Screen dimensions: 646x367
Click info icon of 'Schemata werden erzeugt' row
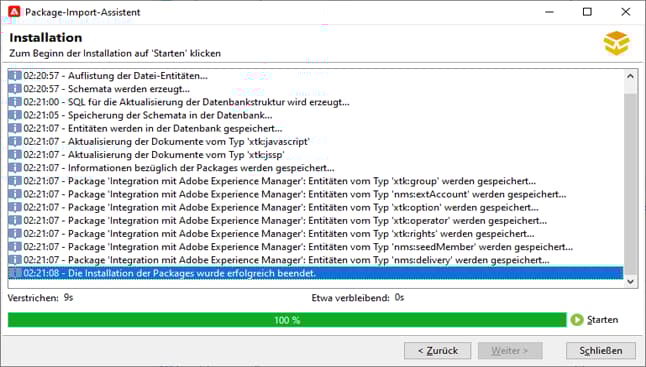(15, 89)
